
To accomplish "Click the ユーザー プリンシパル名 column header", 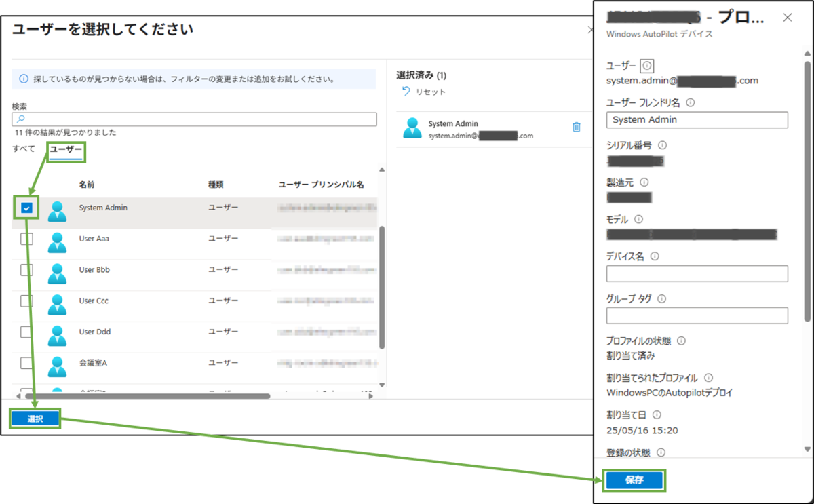I will pyautogui.click(x=322, y=185).
